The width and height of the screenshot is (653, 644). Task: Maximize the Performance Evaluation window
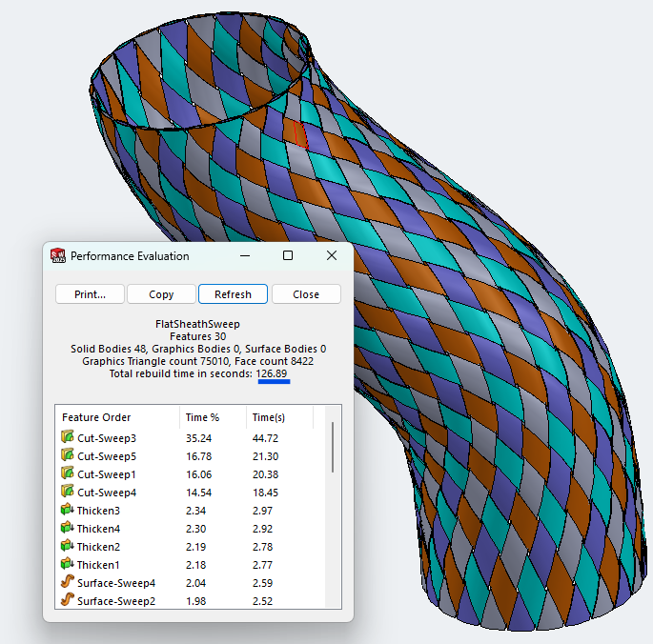(288, 255)
